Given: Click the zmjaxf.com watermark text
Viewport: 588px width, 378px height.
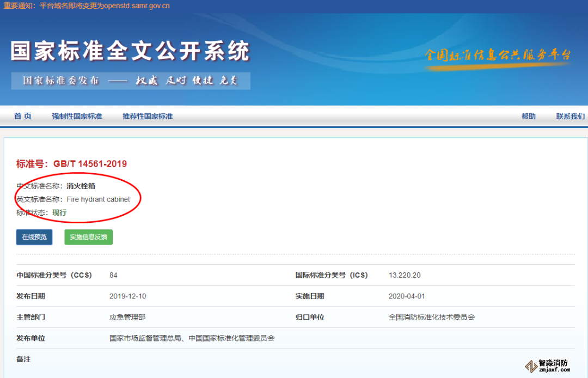Looking at the screenshot, I should pyautogui.click(x=554, y=370).
